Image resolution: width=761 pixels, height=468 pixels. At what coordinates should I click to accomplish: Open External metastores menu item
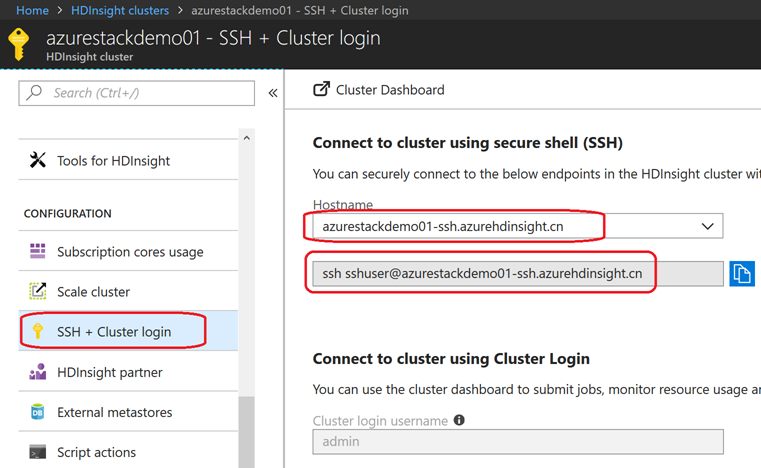coord(128,412)
